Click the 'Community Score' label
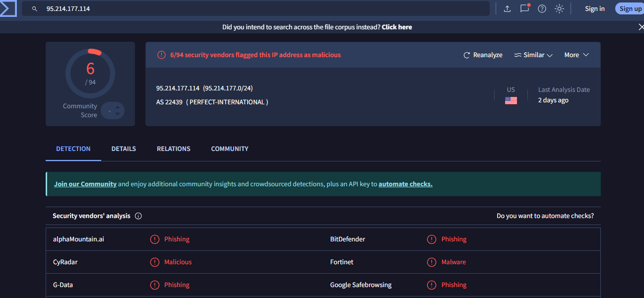Viewport: 644px width, 298px height. [80, 111]
